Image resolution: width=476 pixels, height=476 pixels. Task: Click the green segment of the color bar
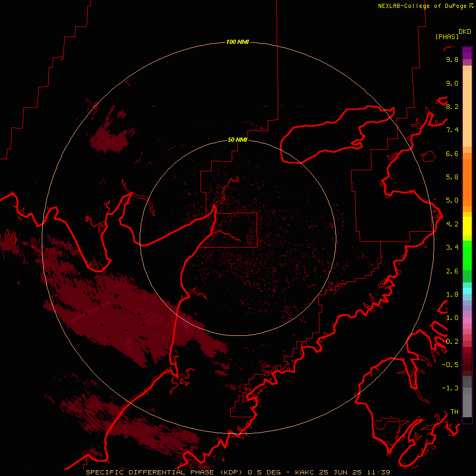point(467,255)
